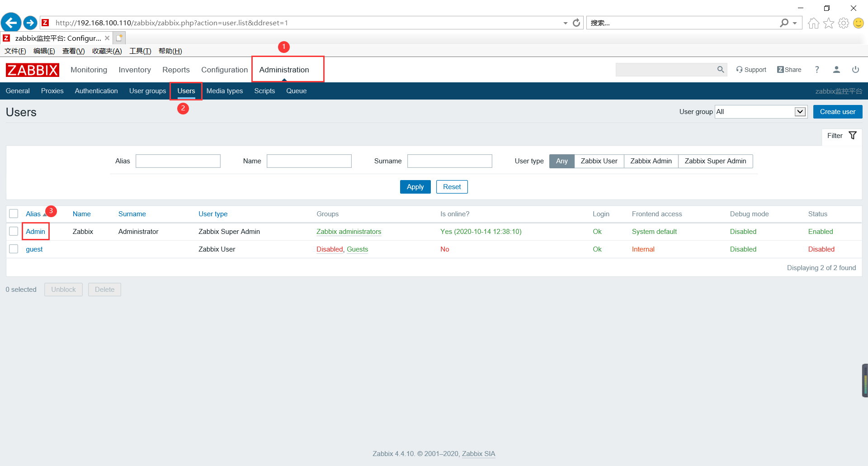Open a new browser tab
Viewport: 868px width, 466px height.
click(x=119, y=38)
